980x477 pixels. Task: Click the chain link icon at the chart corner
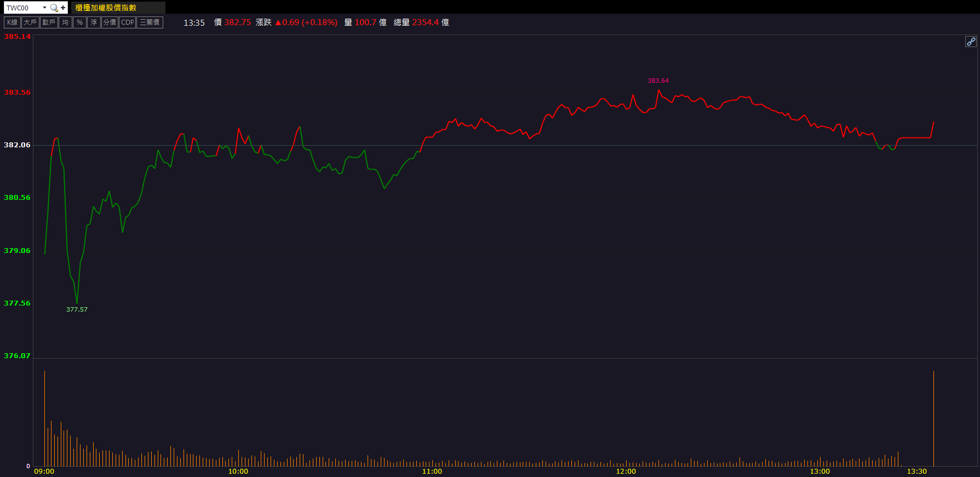coord(970,42)
